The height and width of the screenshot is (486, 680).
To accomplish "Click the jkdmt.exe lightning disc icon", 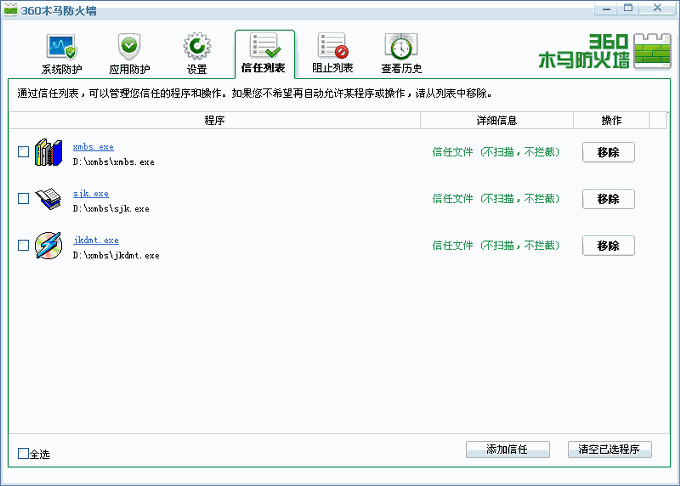I will (x=48, y=245).
